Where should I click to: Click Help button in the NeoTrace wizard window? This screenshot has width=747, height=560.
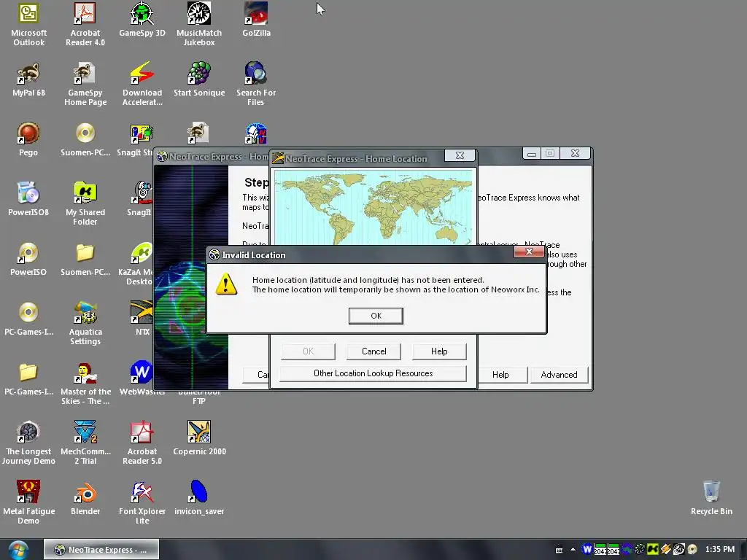(500, 375)
